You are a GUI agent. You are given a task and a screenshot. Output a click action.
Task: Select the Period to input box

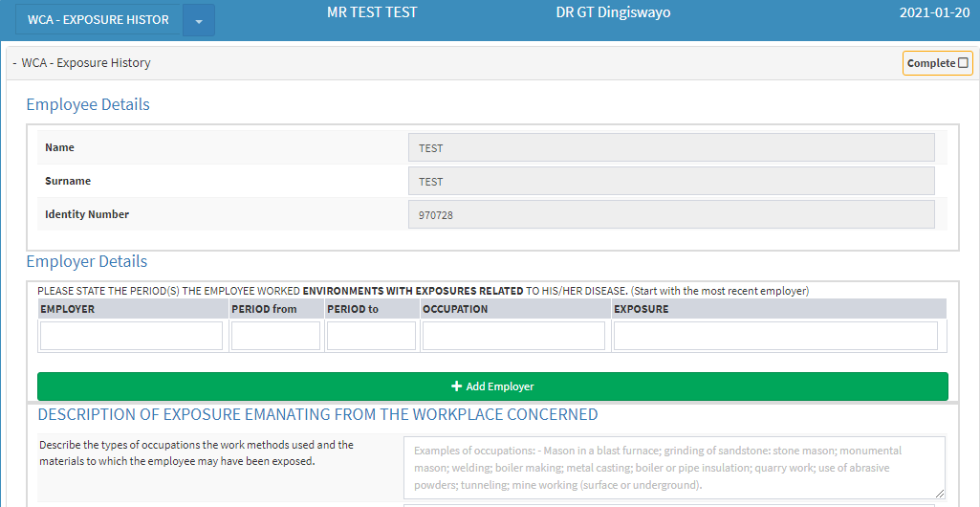371,336
